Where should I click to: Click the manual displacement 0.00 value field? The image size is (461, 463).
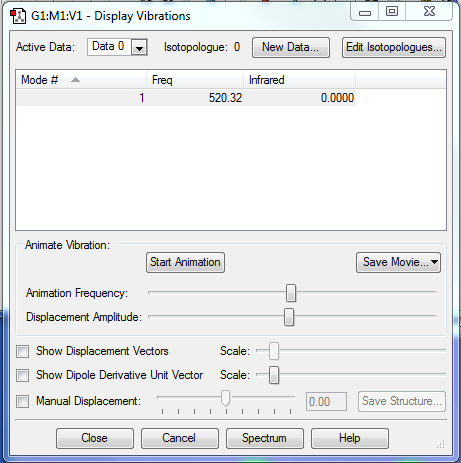(x=326, y=402)
